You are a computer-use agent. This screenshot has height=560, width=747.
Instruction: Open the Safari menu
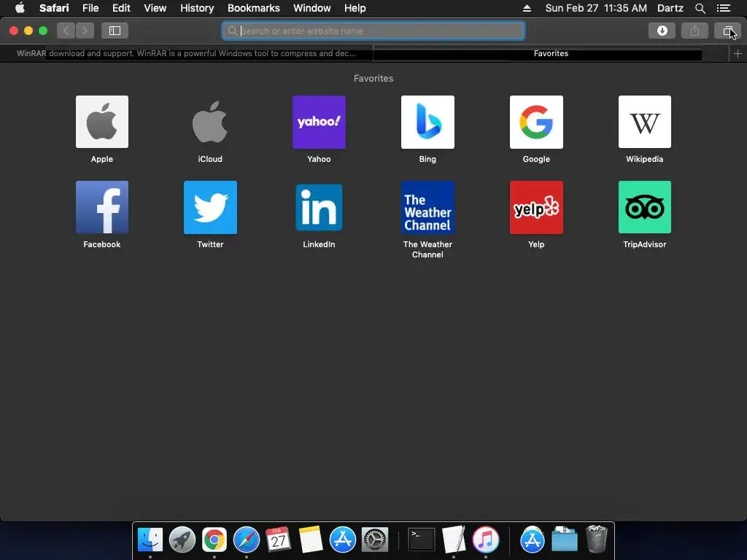pyautogui.click(x=54, y=8)
